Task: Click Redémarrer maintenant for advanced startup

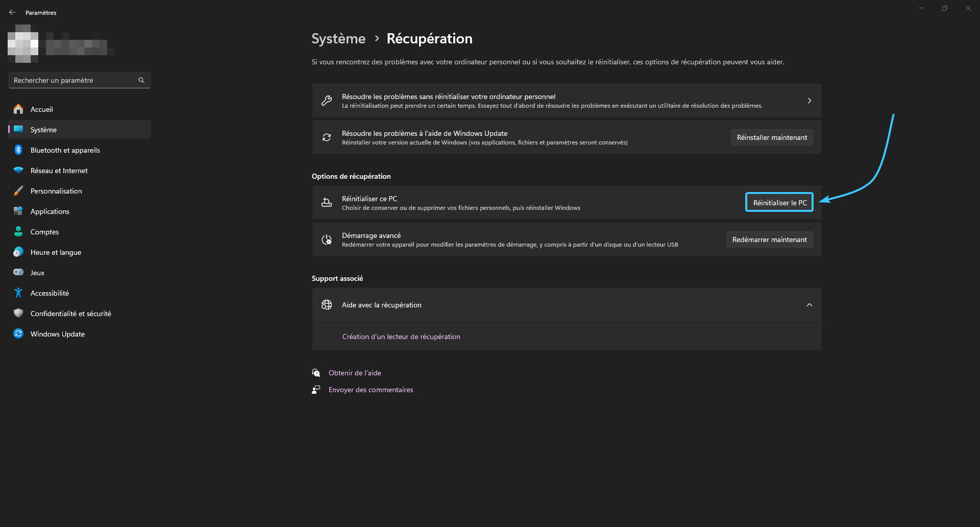Action: [769, 239]
